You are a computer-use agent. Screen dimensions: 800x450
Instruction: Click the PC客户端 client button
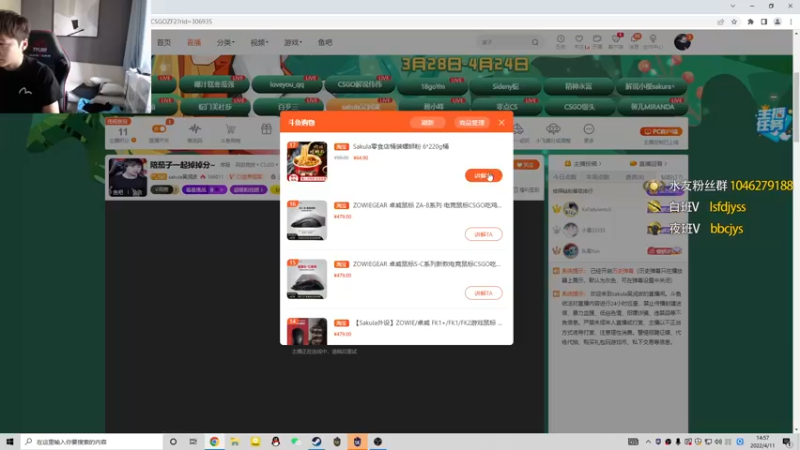tap(661, 132)
